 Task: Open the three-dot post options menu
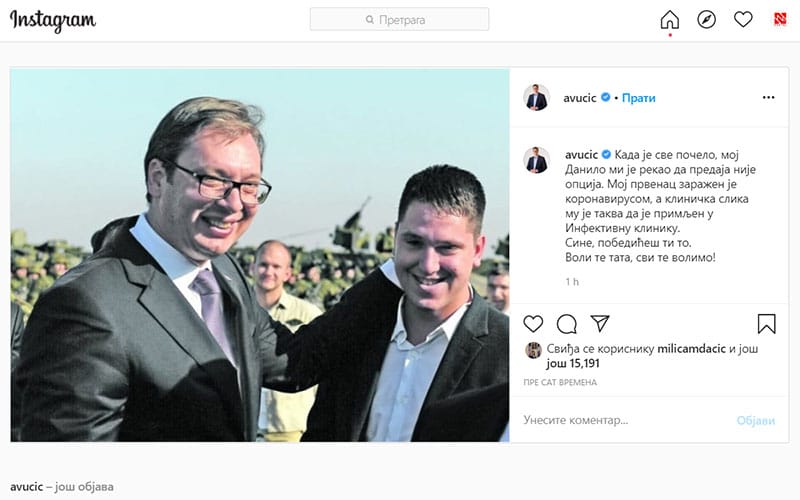(x=768, y=97)
